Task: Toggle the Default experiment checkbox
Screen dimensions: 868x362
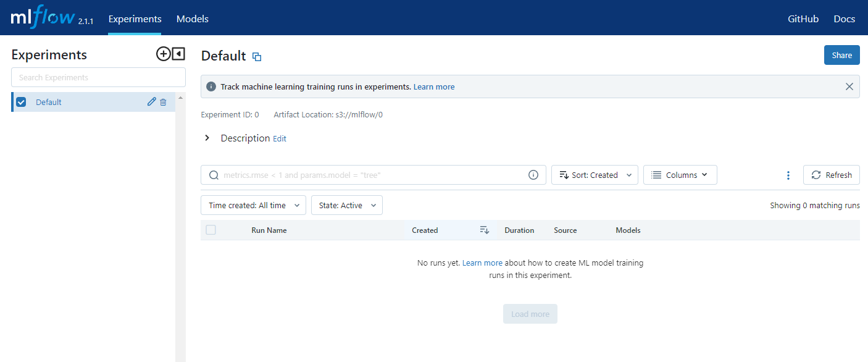Action: click(21, 102)
